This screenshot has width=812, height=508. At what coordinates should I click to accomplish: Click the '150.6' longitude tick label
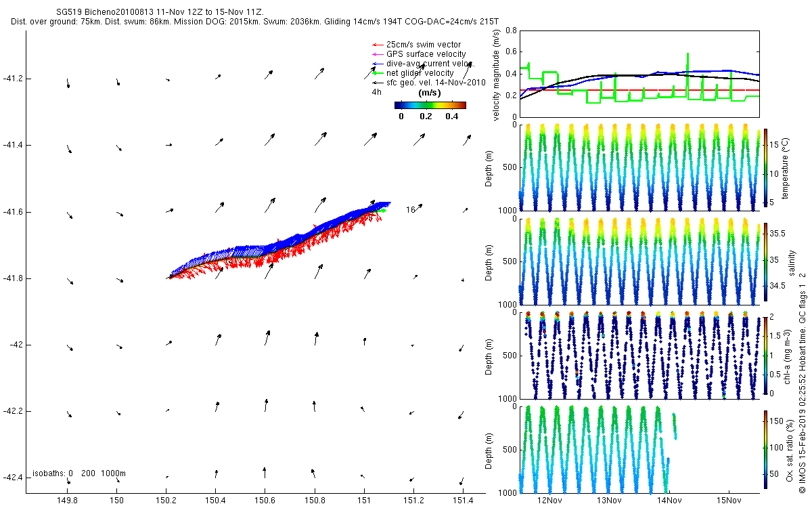(x=265, y=501)
